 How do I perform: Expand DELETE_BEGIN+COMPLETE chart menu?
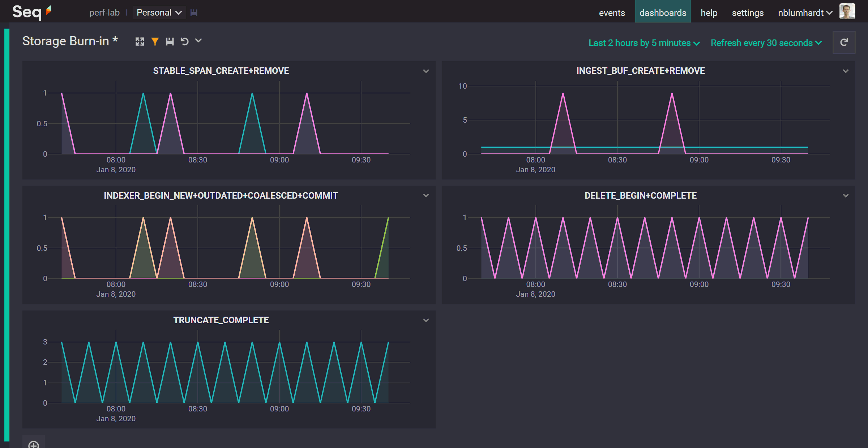[x=846, y=196]
